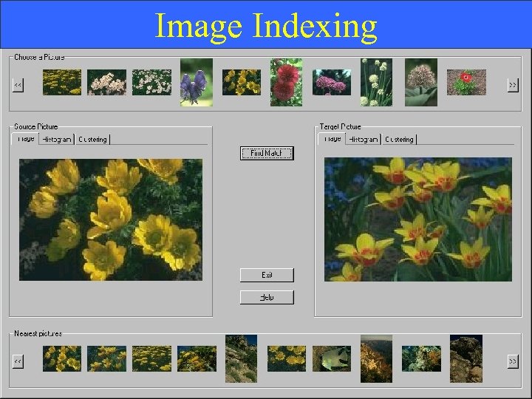Switch to Histogram tab in Source Picture
The width and height of the screenshot is (532, 399).
pyautogui.click(x=57, y=140)
